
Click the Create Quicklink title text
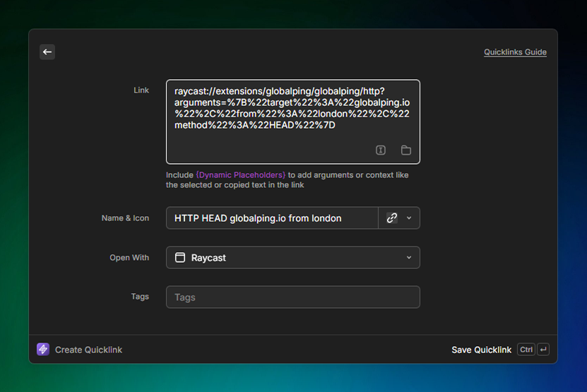tap(88, 350)
